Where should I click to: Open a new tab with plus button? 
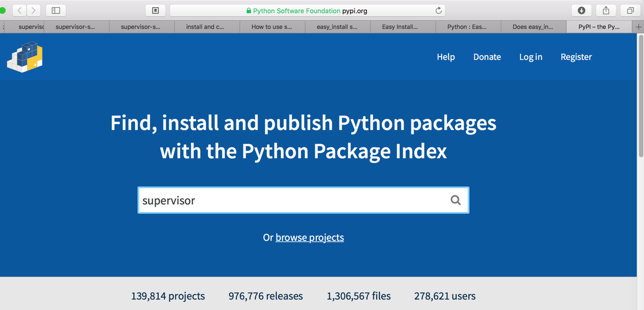pos(639,27)
